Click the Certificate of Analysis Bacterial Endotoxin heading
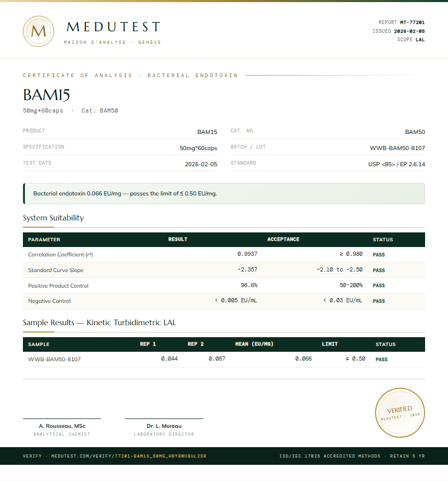The width and height of the screenshot is (448, 481). (130, 76)
